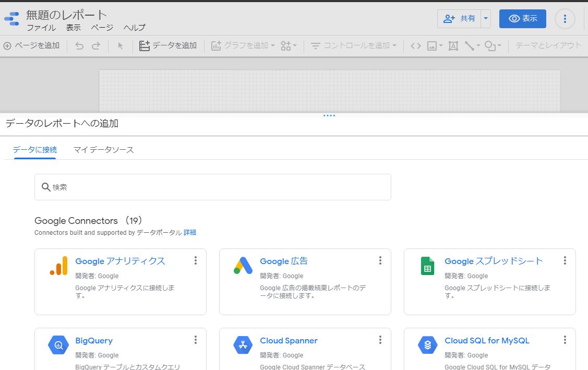Click the URL embed code icon
Viewport: 588px width, 370px height.
(415, 46)
